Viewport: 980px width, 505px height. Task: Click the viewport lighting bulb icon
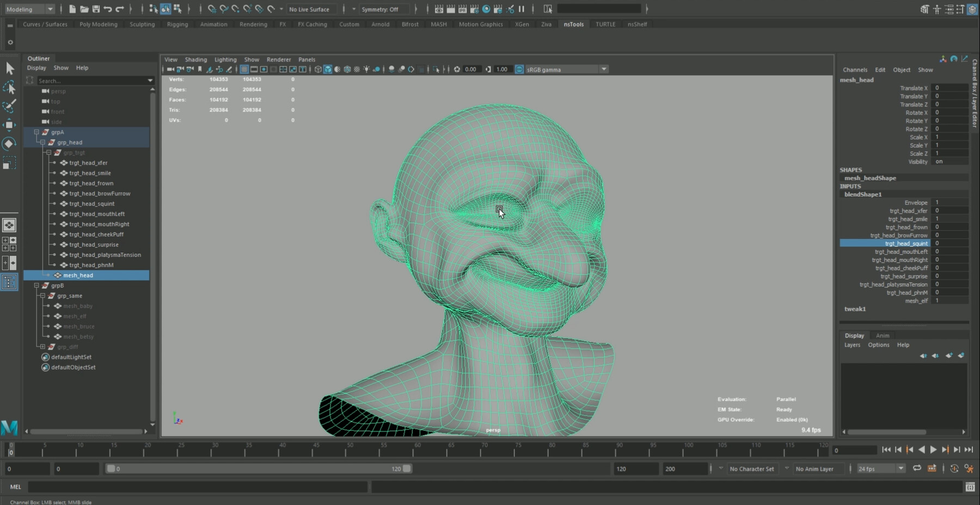[366, 69]
